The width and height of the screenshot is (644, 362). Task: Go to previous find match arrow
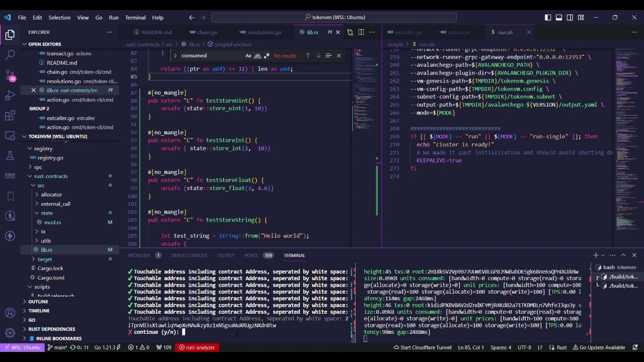[x=308, y=55]
